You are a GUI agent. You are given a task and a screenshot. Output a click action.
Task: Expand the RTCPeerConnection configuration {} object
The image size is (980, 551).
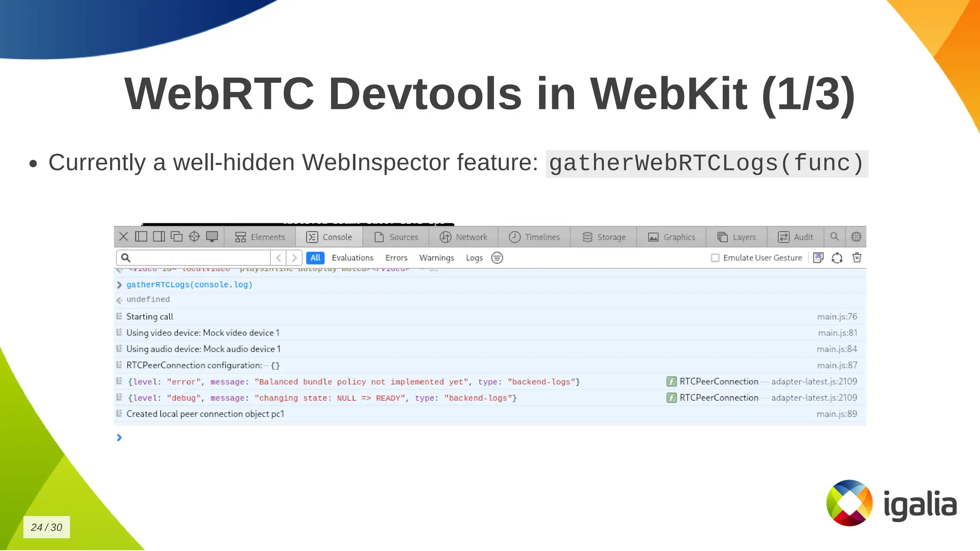click(x=275, y=365)
